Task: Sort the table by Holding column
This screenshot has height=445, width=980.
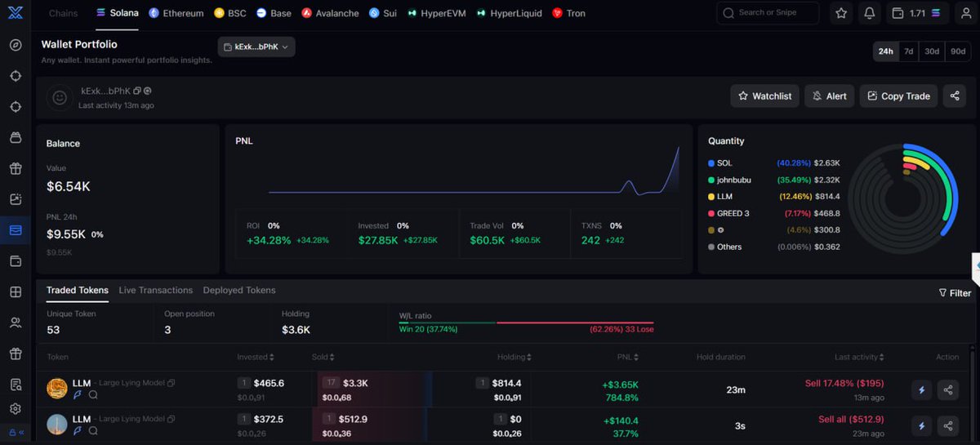Action: tap(514, 357)
